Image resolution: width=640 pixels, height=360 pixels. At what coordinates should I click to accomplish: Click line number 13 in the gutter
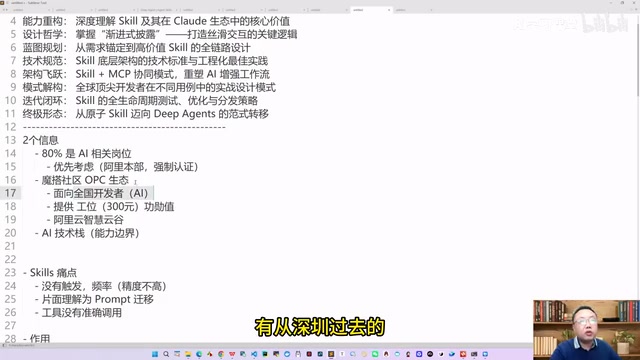coord(10,140)
